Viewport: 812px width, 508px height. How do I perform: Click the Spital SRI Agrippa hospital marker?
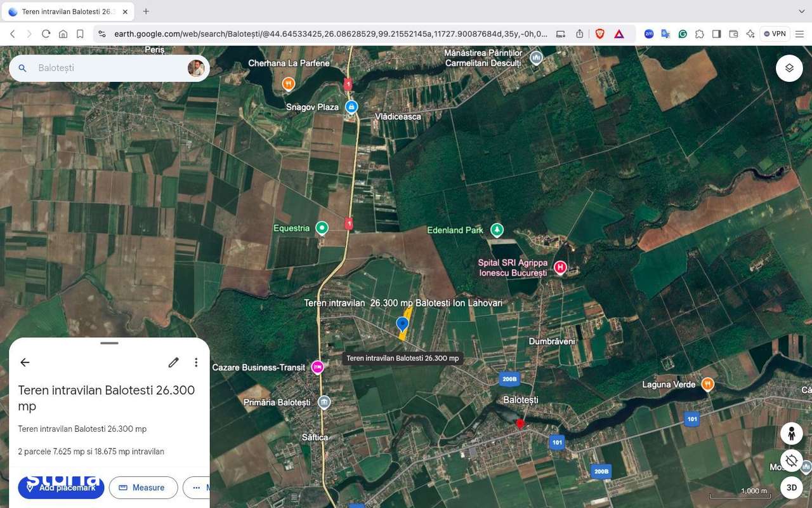560,267
